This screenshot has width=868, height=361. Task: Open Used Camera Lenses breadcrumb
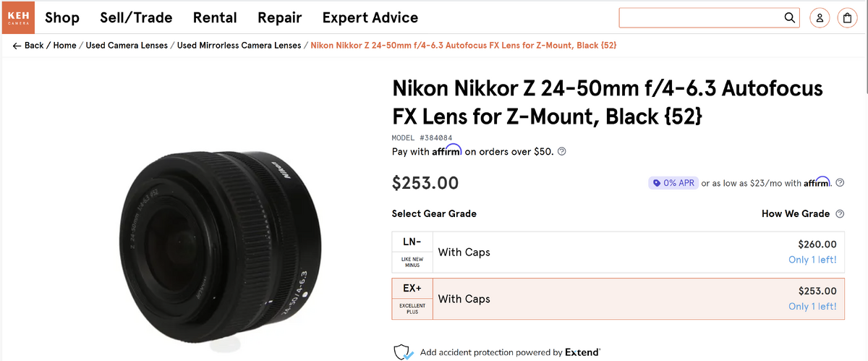[x=127, y=46]
